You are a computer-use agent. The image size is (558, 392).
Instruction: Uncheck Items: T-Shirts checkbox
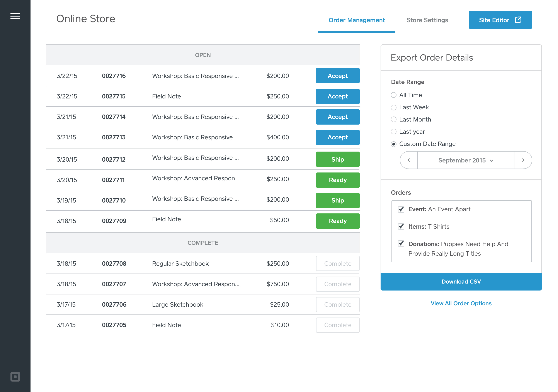[x=401, y=227]
